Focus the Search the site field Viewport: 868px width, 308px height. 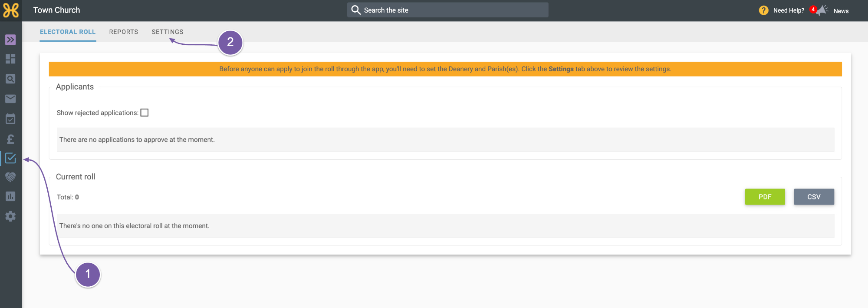click(448, 10)
